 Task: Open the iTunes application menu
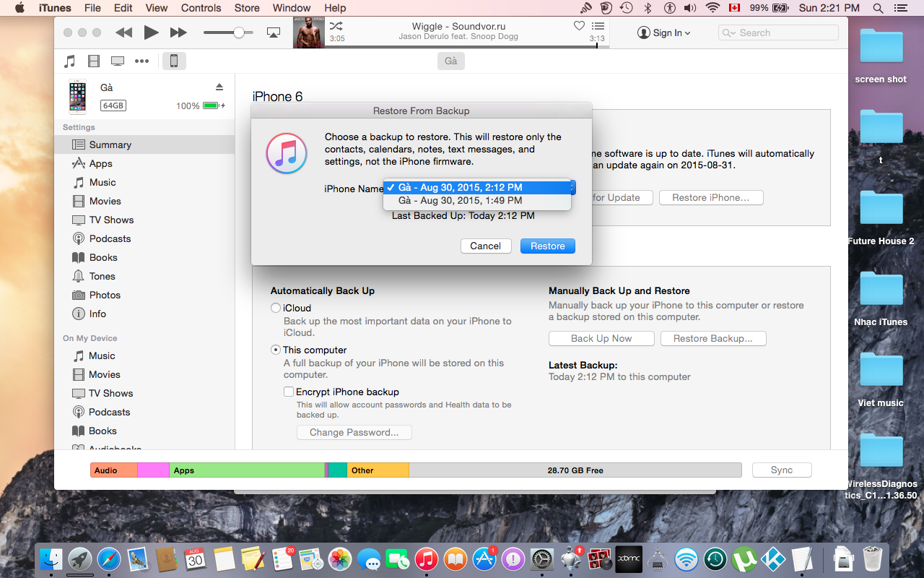coord(55,8)
